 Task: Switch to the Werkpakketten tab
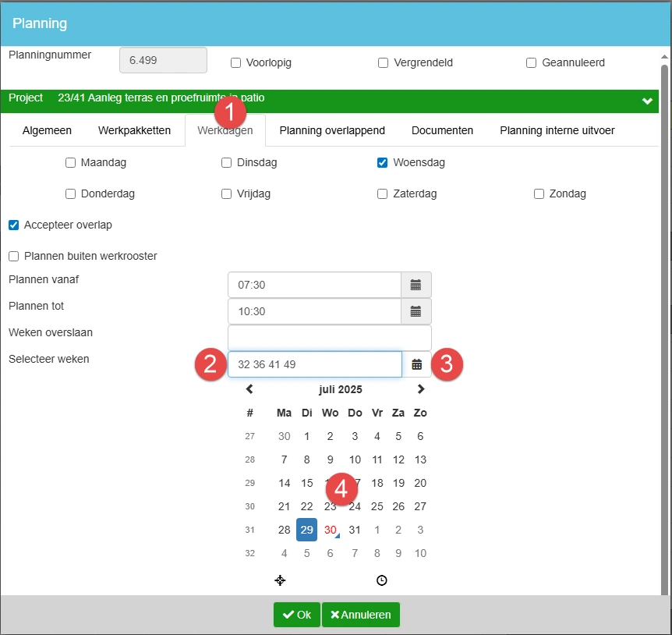click(x=134, y=131)
